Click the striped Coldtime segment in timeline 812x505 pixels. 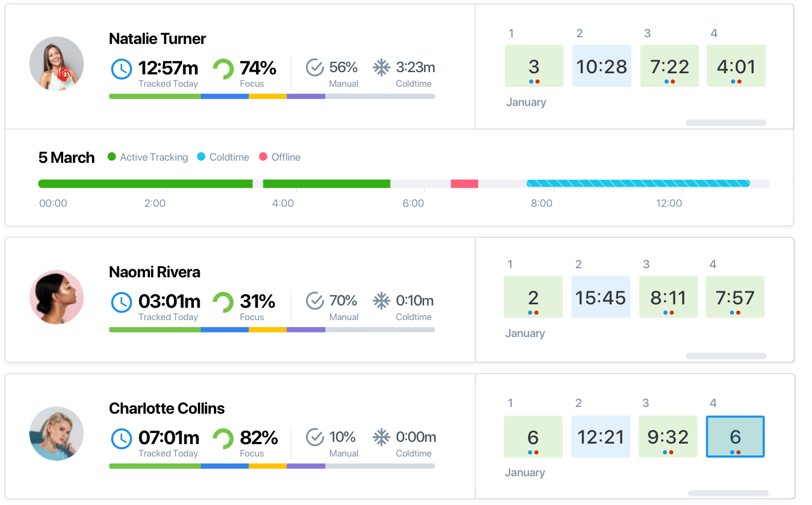coord(638,184)
